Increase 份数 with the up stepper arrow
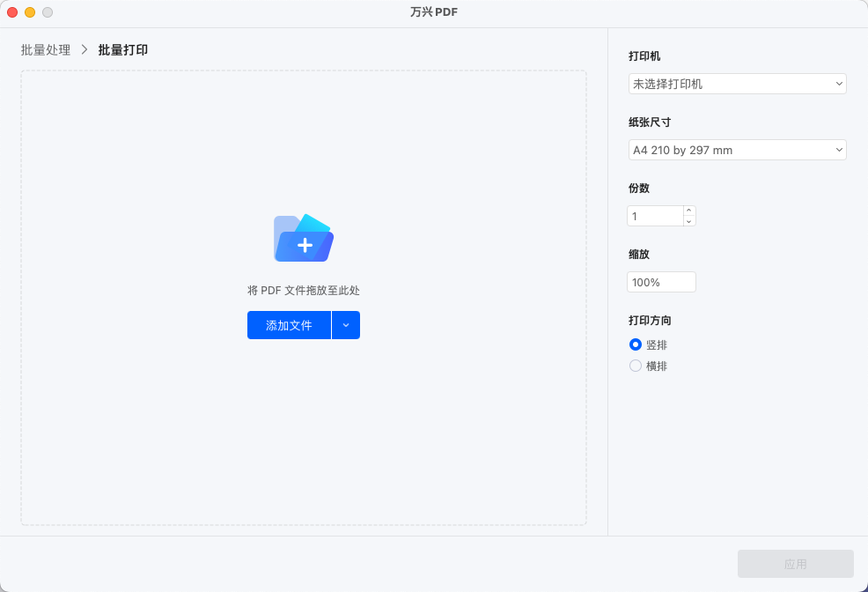This screenshot has height=592, width=868. [x=688, y=211]
